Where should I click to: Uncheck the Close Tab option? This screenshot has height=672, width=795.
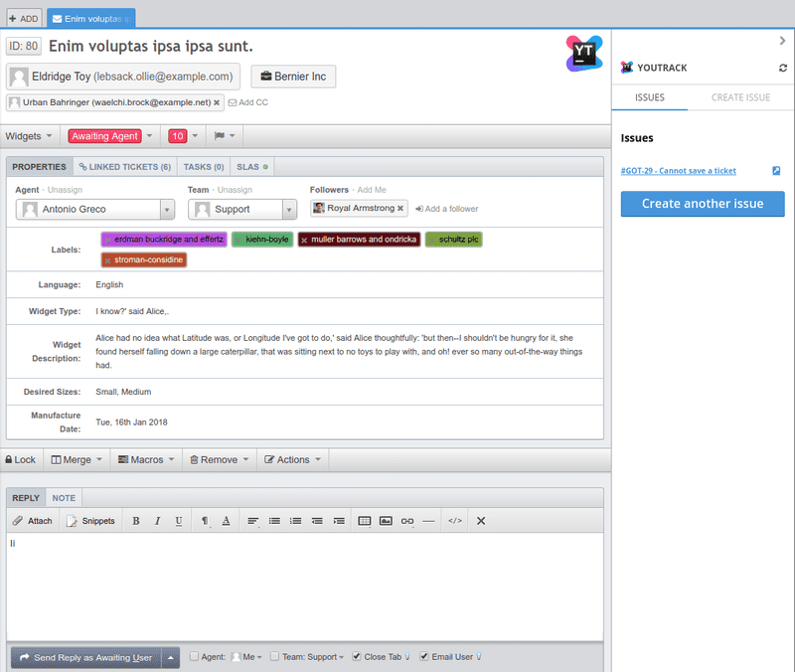click(355, 657)
